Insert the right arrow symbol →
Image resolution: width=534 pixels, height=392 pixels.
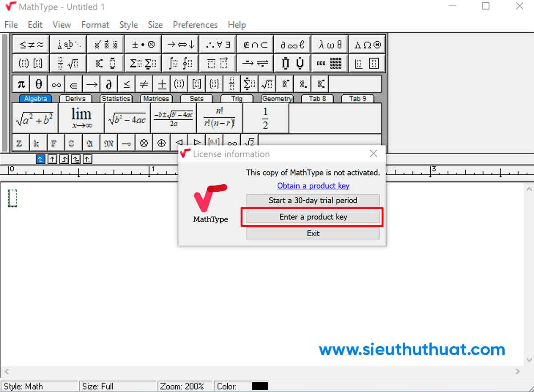coord(91,84)
